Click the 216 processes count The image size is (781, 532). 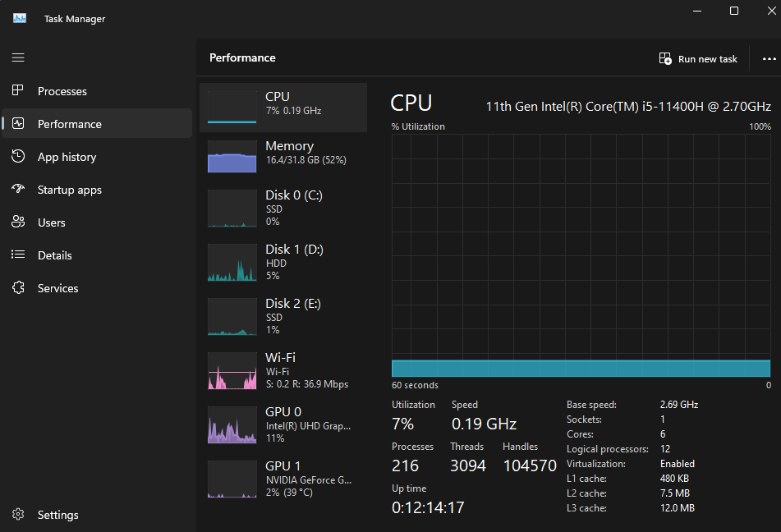[x=405, y=465]
